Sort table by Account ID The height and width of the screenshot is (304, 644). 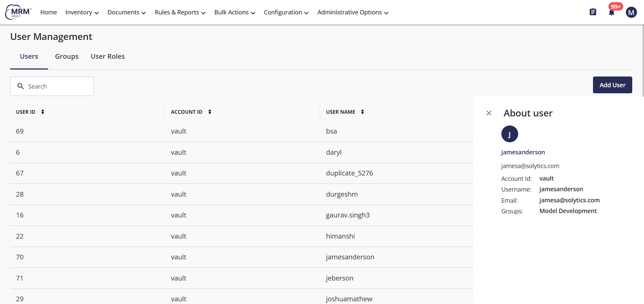210,112
